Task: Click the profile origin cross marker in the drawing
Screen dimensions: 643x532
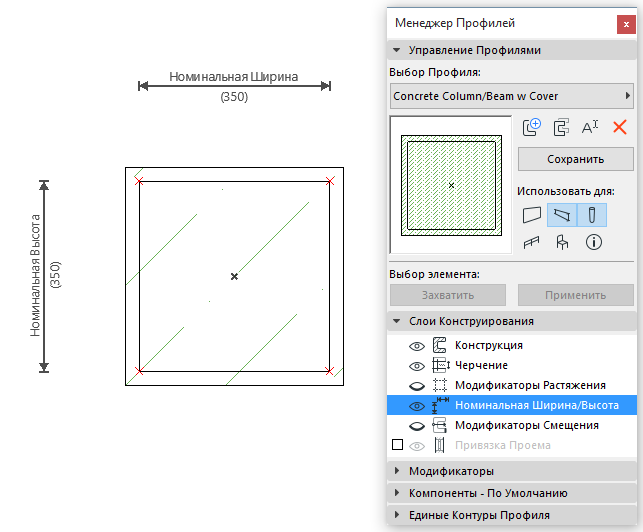Action: pyautogui.click(x=234, y=276)
